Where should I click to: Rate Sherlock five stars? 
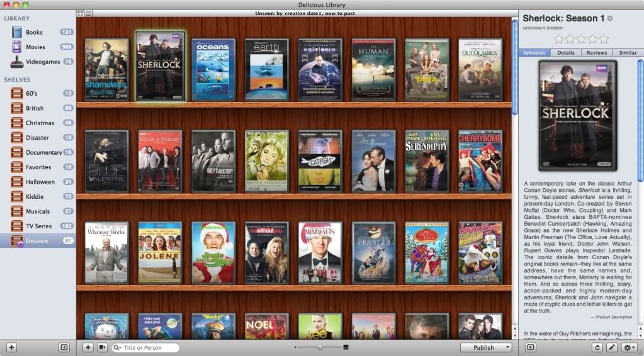tap(604, 40)
